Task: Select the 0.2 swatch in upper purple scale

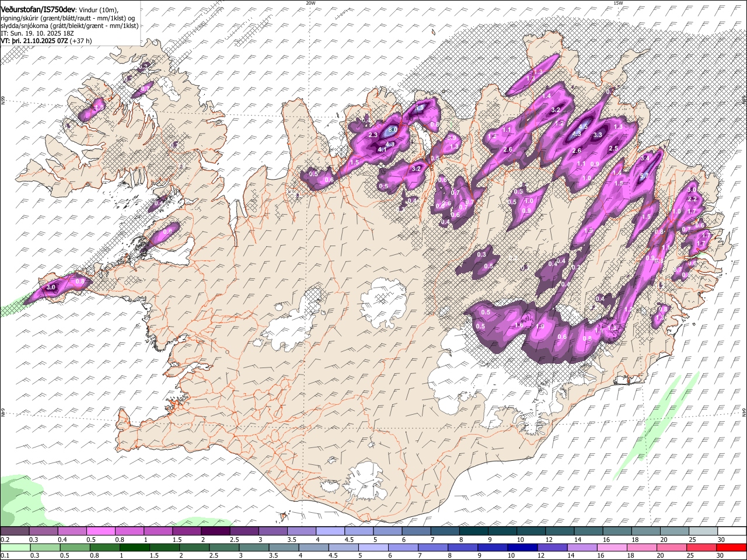Action: (15, 531)
